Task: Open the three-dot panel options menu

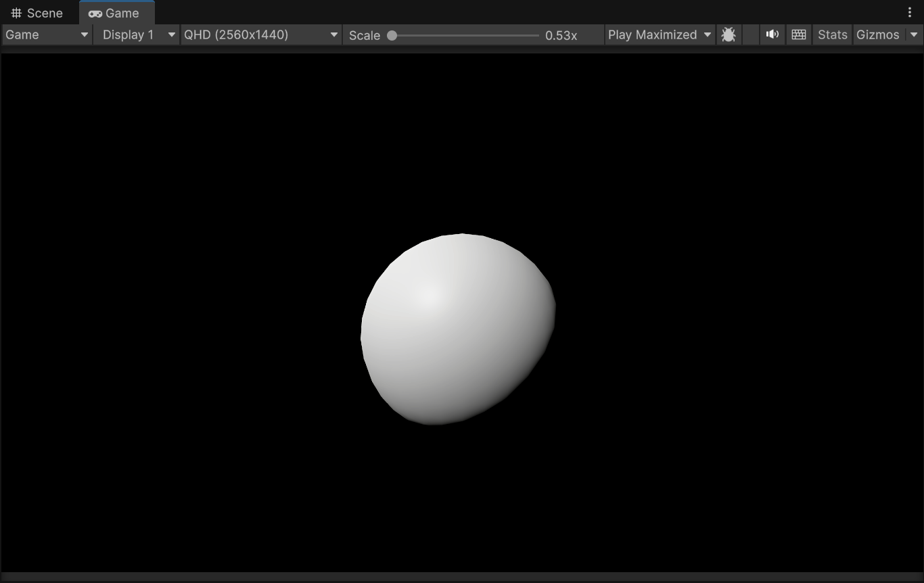Action: [x=910, y=13]
